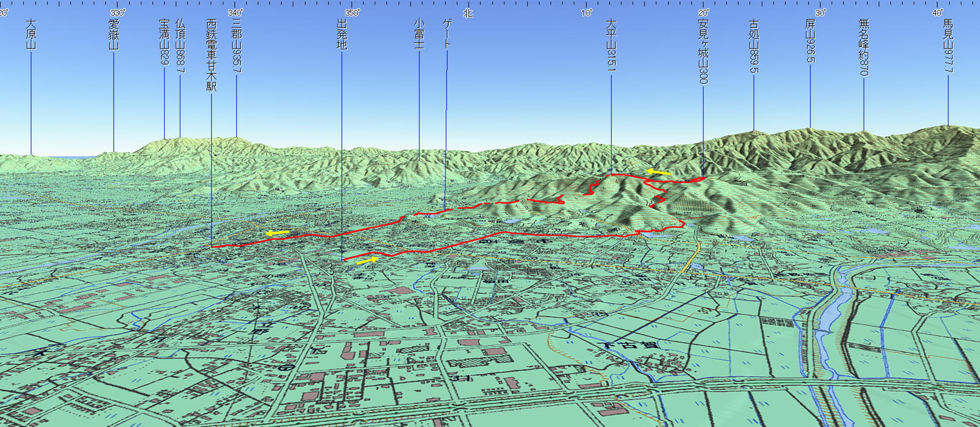Click the 屏山926.5 mountain label
Screen dimensions: 980x427
pos(810,41)
